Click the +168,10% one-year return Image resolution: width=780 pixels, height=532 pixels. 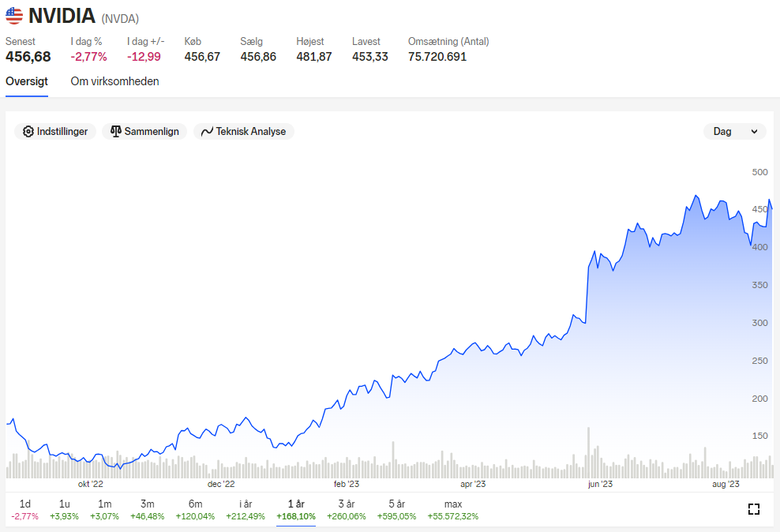tap(296, 516)
